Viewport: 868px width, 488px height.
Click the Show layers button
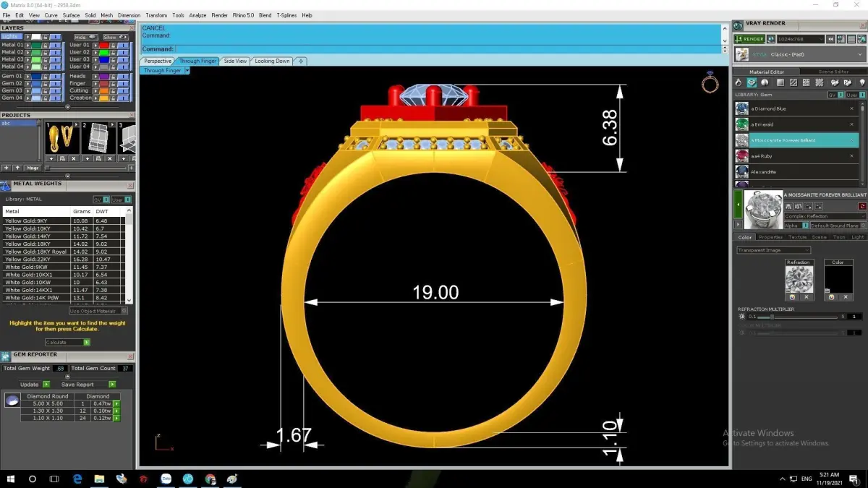(116, 37)
